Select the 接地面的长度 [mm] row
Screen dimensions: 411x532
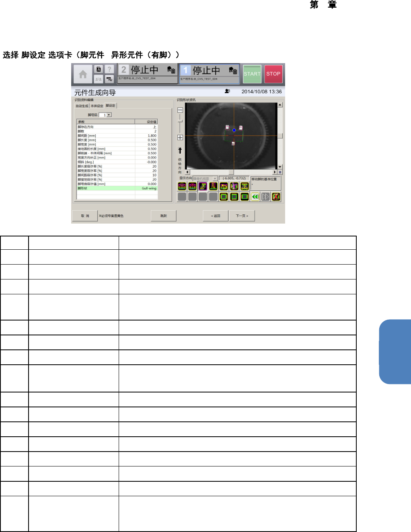pos(117,149)
